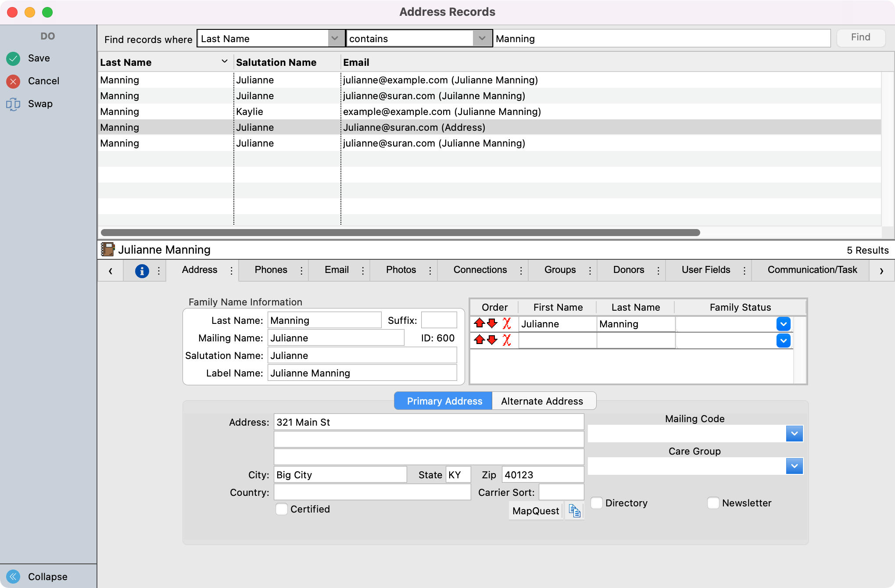Switch to the Phones tab
The image size is (895, 588).
(x=271, y=270)
